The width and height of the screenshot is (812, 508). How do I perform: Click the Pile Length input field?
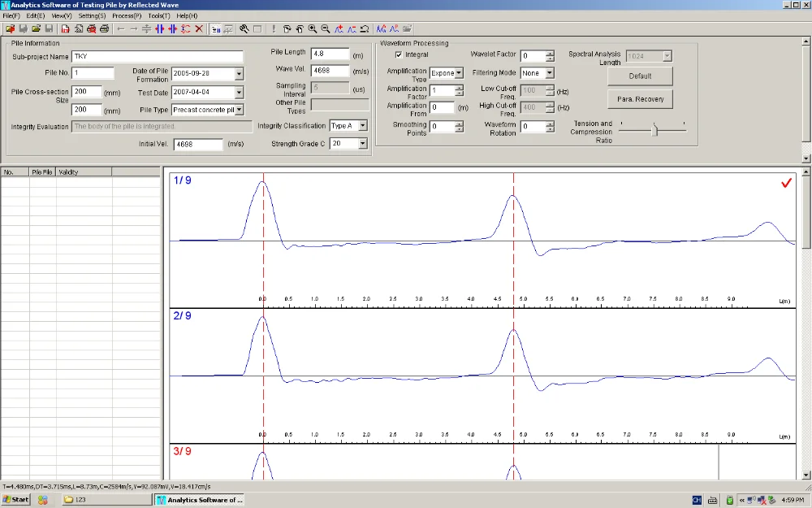tap(330, 54)
